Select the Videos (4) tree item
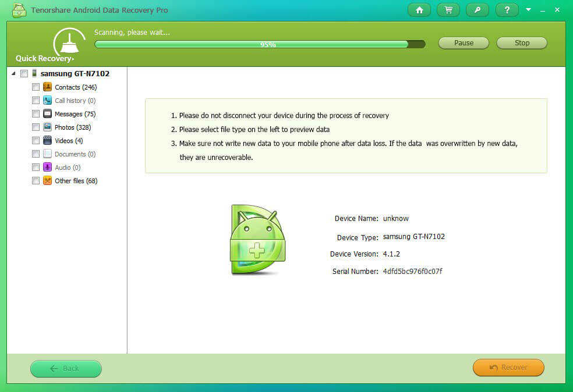Image resolution: width=573 pixels, height=392 pixels. pyautogui.click(x=69, y=141)
